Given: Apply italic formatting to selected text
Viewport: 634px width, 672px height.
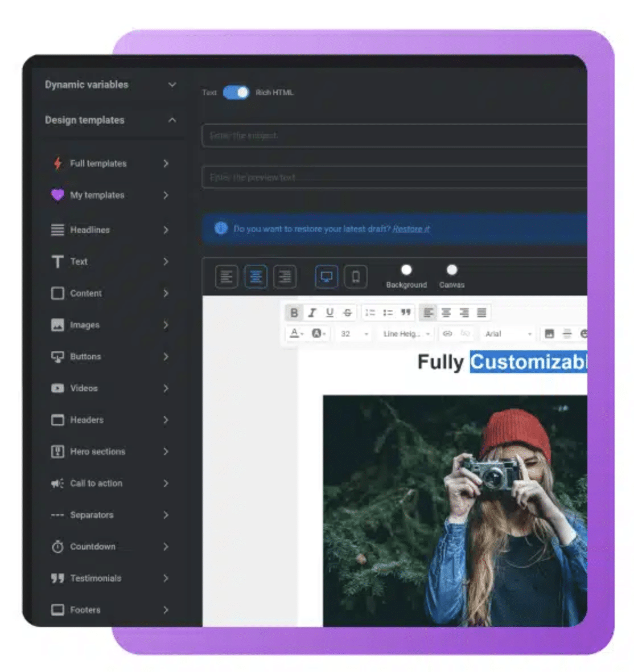Looking at the screenshot, I should pyautogui.click(x=312, y=313).
